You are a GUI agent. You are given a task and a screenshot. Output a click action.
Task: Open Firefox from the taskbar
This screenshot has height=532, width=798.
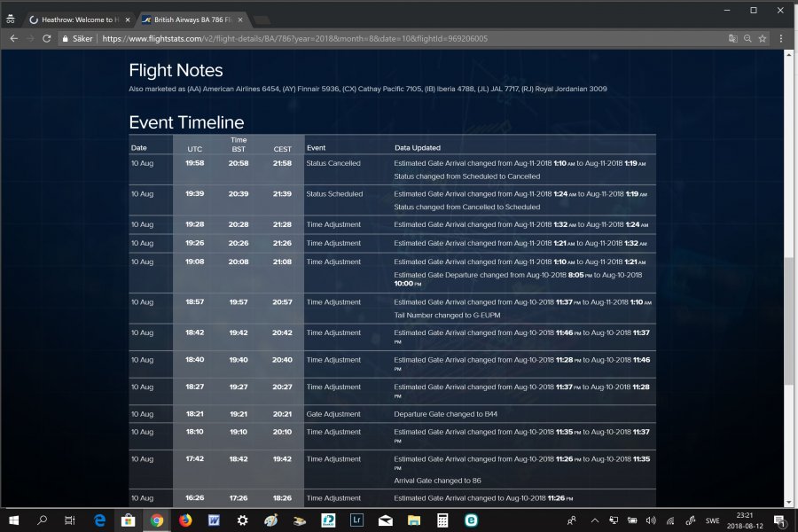tap(185, 520)
